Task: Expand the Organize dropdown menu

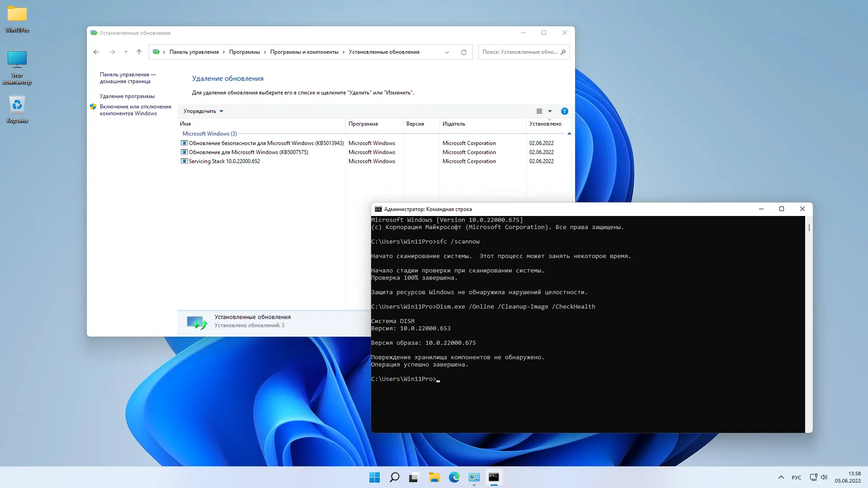Action: click(203, 111)
